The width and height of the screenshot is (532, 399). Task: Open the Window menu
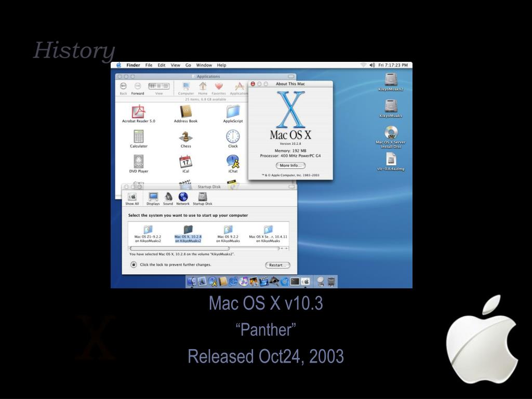pos(204,65)
